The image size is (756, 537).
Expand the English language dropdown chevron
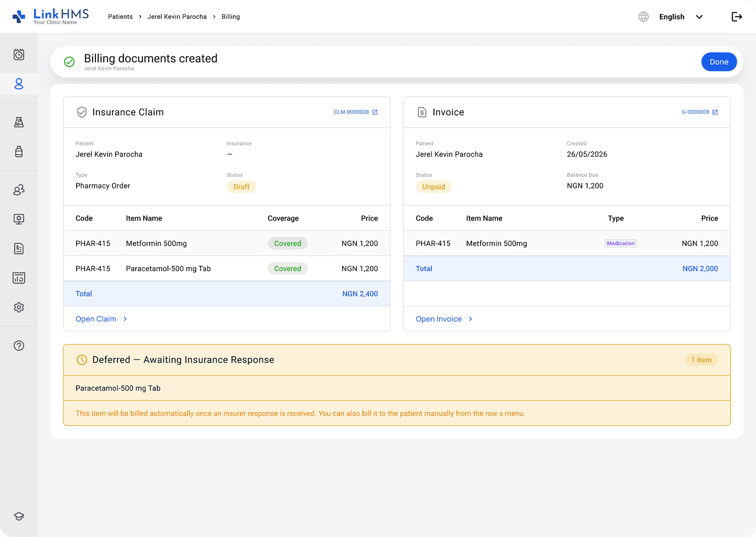pyautogui.click(x=699, y=17)
